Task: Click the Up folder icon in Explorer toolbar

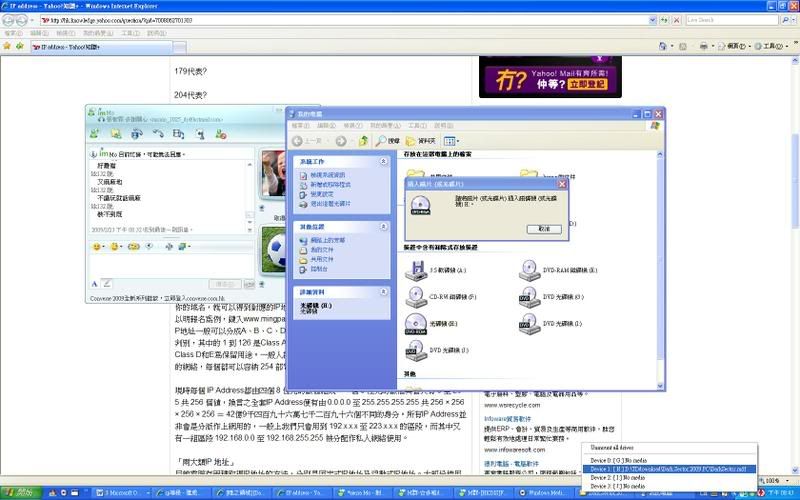Action: pos(364,141)
